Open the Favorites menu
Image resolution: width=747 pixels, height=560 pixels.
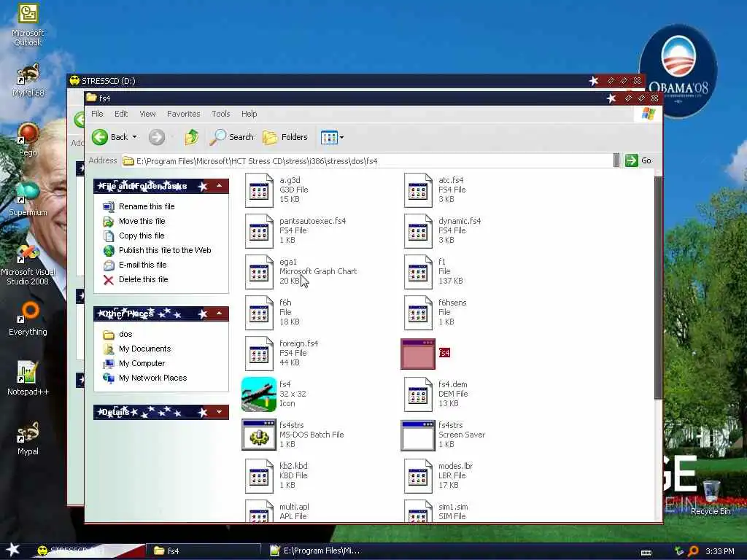(x=183, y=114)
